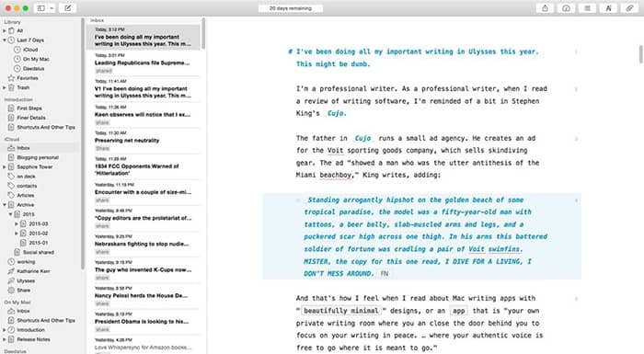This screenshot has height=354, width=644.
Task: Collapse the 2015 group
Action: [x=11, y=214]
